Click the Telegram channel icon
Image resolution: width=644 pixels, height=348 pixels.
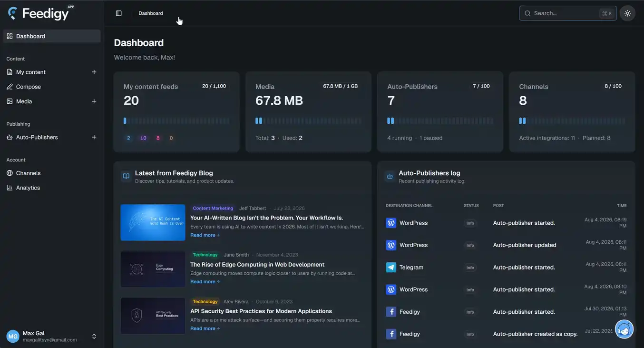tap(391, 268)
